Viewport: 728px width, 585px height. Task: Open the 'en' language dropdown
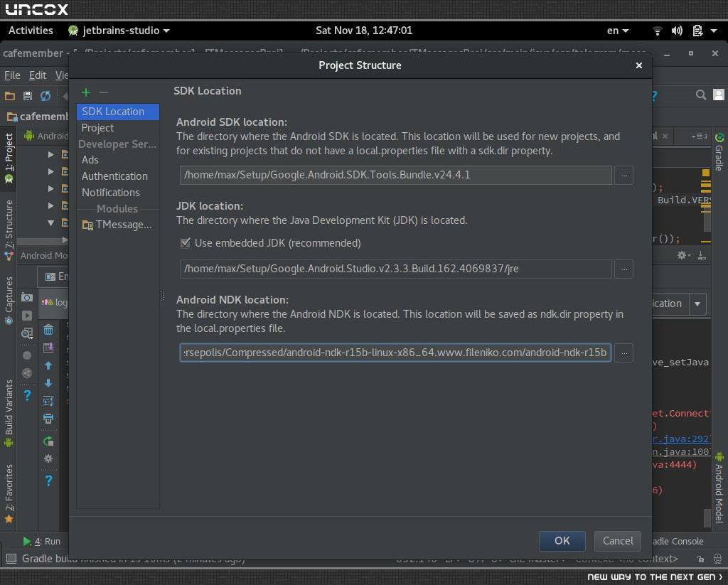coord(618,31)
